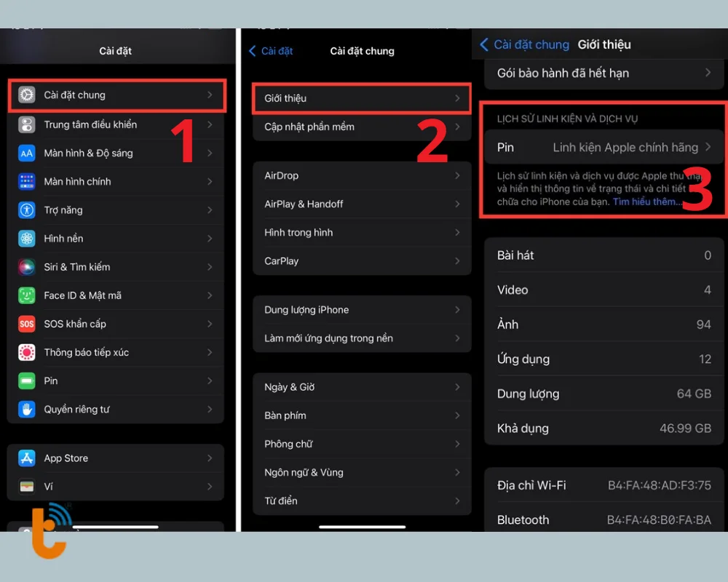Return via Cài đặt chung back button
The width and height of the screenshot is (728, 582).
click(x=524, y=45)
